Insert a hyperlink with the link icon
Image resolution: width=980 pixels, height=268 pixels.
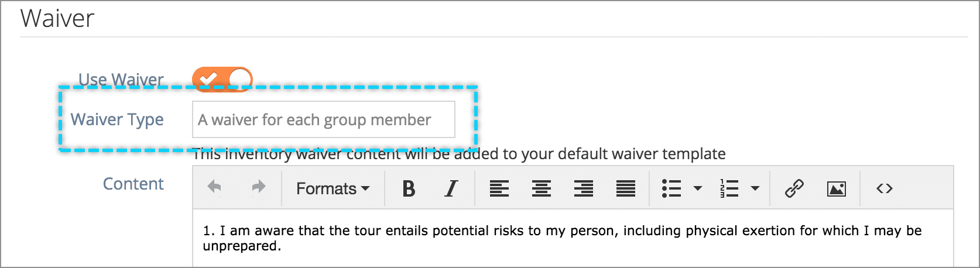(794, 188)
